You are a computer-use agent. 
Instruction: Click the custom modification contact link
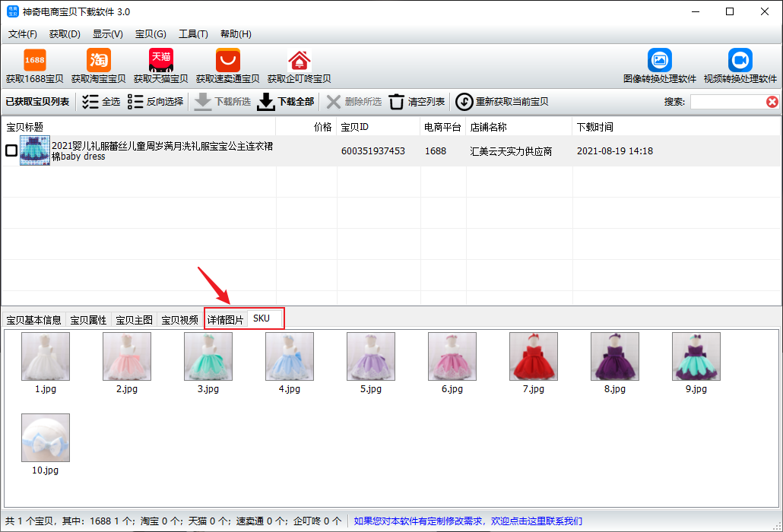[x=468, y=521]
